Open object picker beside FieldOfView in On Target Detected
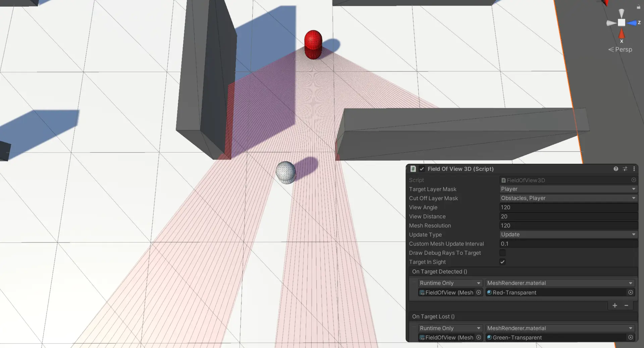This screenshot has width=644, height=348. 479,293
